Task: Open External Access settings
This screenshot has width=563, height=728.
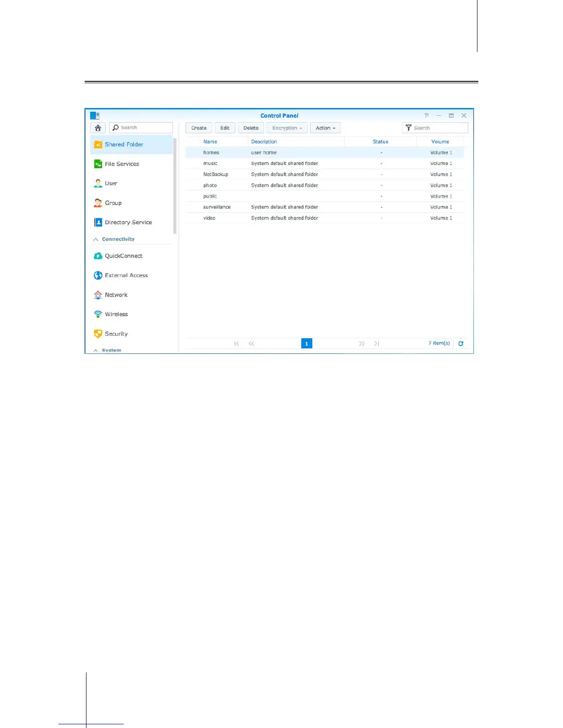Action: (x=126, y=275)
